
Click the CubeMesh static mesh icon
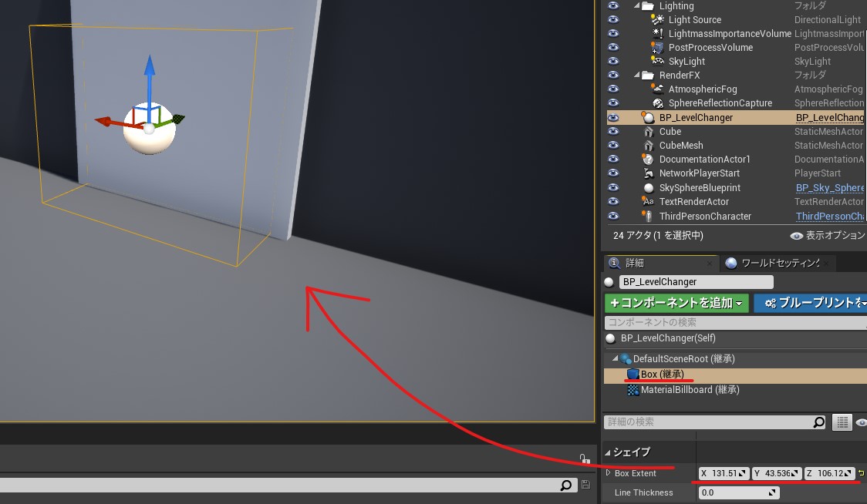click(x=648, y=146)
